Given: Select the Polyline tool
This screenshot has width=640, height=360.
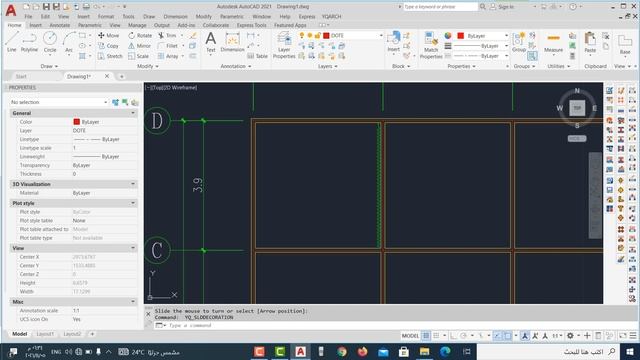Looking at the screenshot, I should pyautogui.click(x=29, y=42).
